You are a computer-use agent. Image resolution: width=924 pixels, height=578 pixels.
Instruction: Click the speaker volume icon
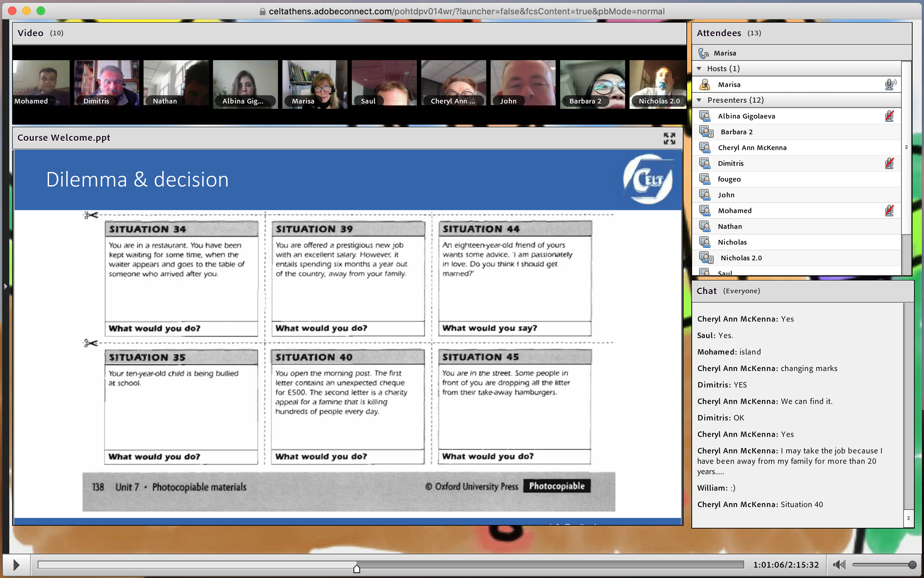[839, 564]
